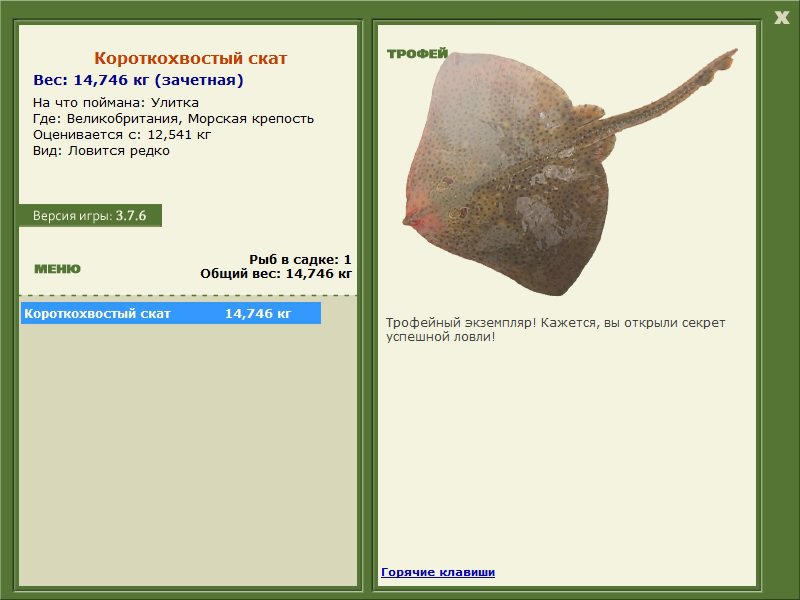Image resolution: width=800 pixels, height=600 pixels.
Task: Click the Вес: 14,746 кг (зачетная) text
Action: point(138,80)
